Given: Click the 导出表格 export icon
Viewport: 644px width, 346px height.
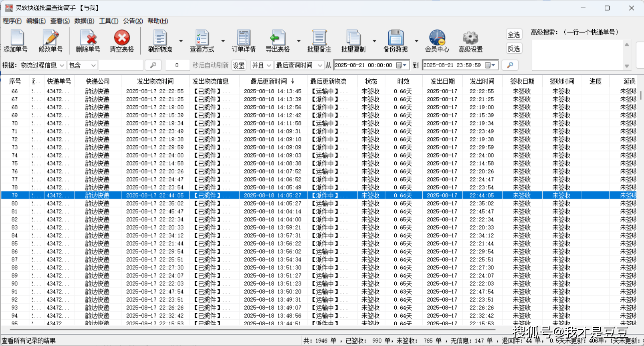Looking at the screenshot, I should tap(277, 38).
